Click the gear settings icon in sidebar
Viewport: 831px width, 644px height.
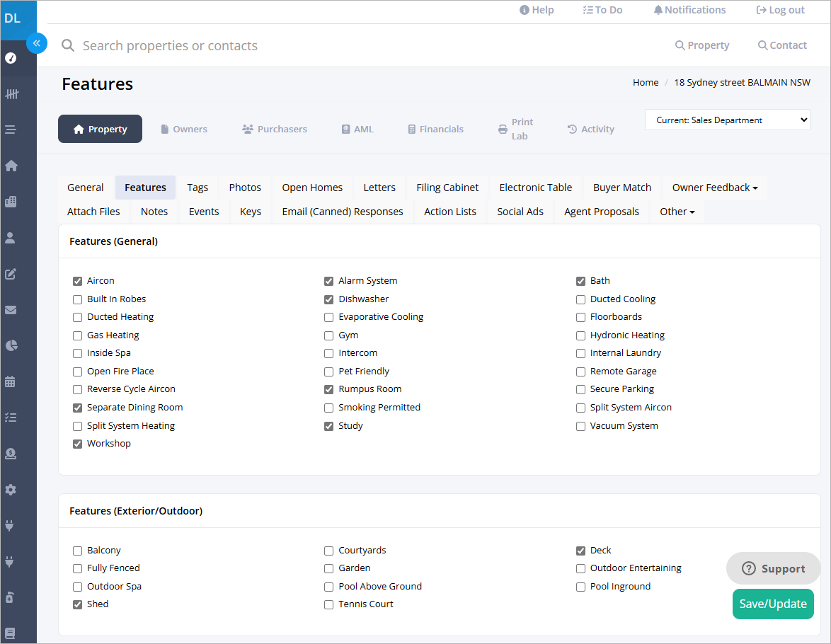[10, 489]
